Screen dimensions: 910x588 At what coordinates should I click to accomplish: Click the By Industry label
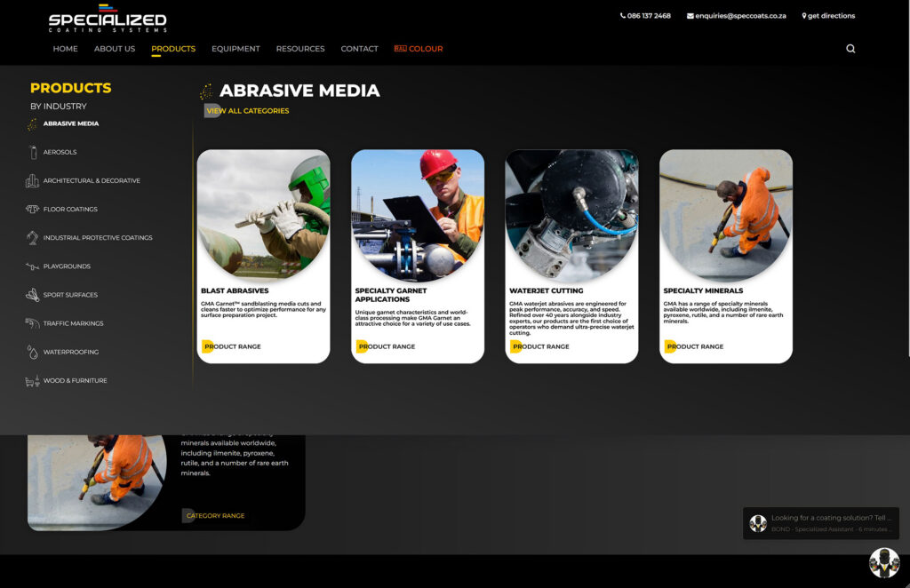point(59,106)
